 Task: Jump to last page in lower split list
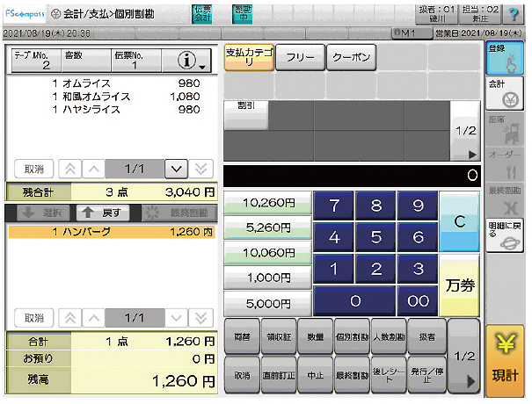coord(200,318)
